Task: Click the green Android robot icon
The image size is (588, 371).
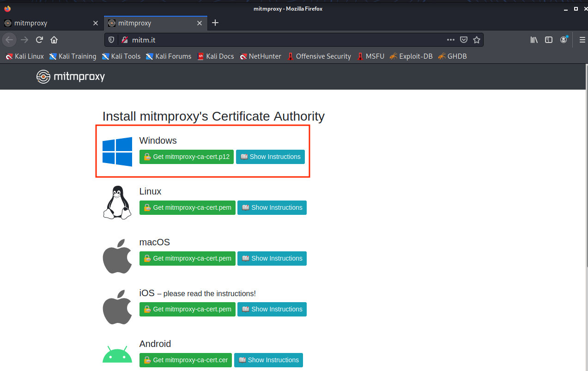Action: click(117, 355)
